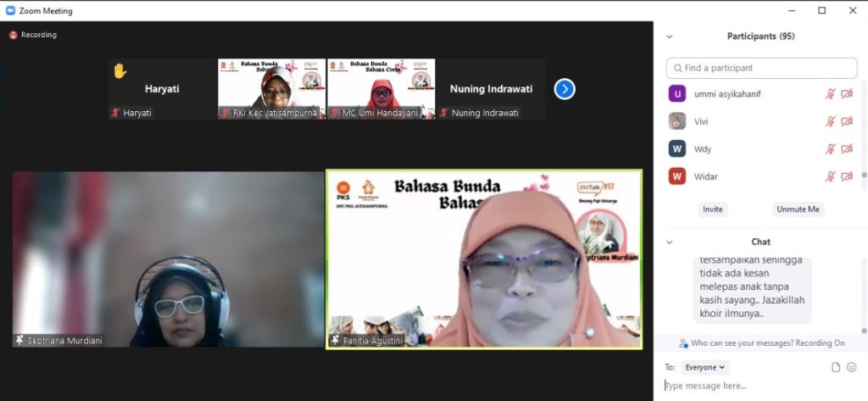
Task: Click ummi asyikahanif's purple avatar
Action: 676,93
